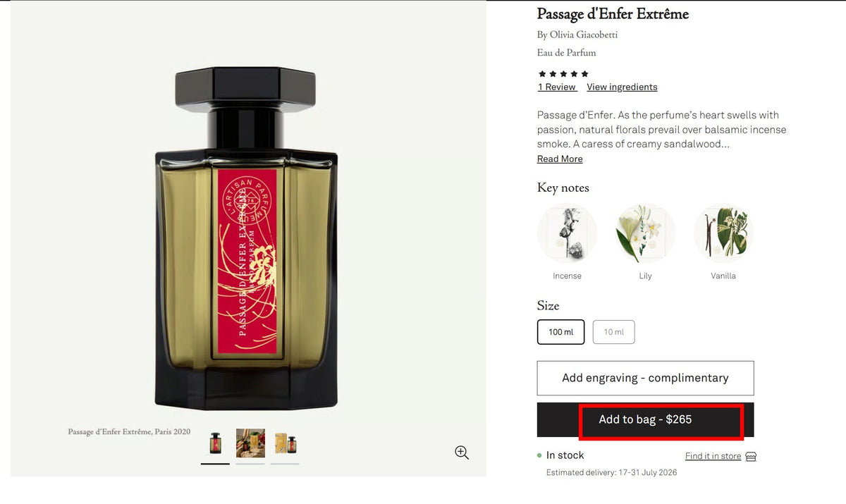Show the first bottle thumbnail
The width and height of the screenshot is (846, 504).
[x=215, y=443]
